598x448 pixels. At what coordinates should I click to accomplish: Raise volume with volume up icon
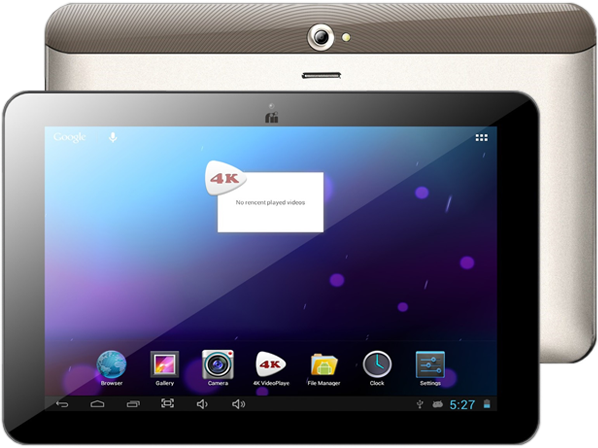(238, 404)
